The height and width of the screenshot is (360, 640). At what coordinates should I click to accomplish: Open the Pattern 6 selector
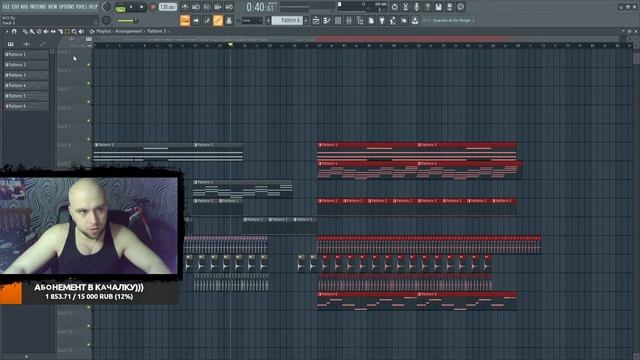click(x=287, y=20)
